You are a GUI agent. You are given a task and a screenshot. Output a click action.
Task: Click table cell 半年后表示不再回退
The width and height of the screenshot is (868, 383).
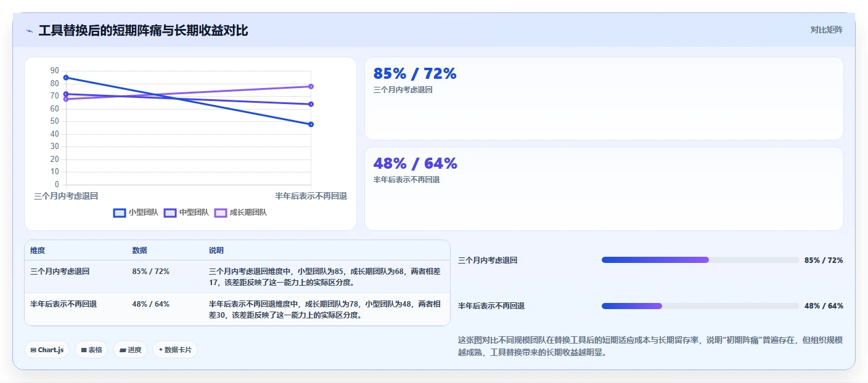63,304
